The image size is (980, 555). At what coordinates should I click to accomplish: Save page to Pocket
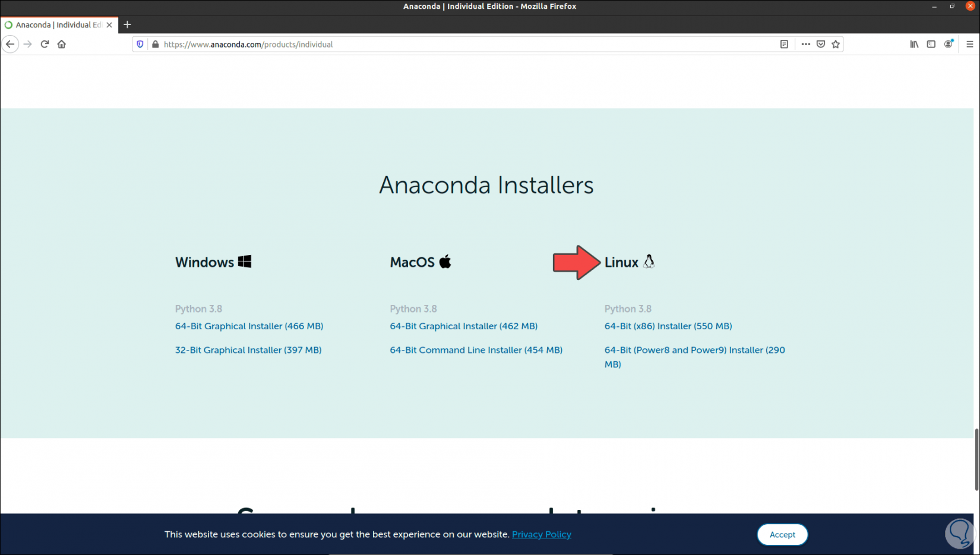click(821, 44)
